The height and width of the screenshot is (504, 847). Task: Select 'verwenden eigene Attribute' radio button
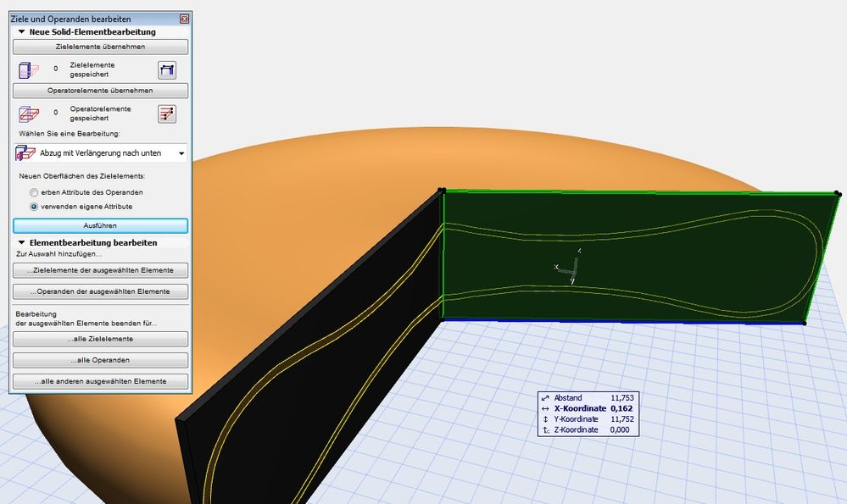click(x=34, y=207)
